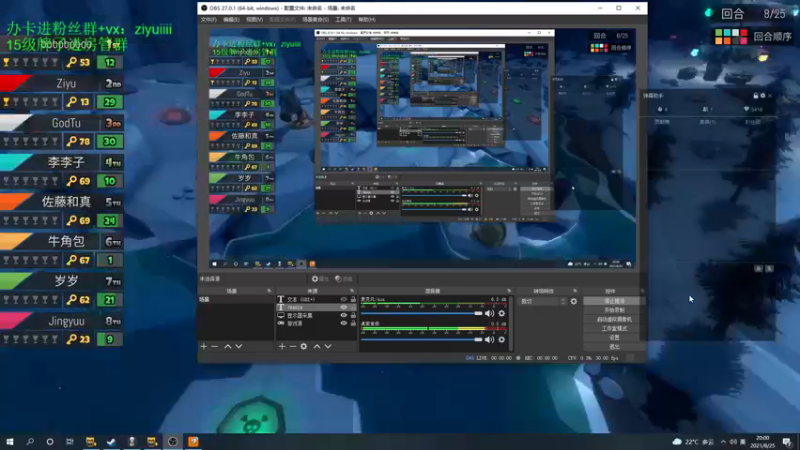Screen dimensions: 800x450
Task: Mute the desktop audio track
Action: coord(490,339)
